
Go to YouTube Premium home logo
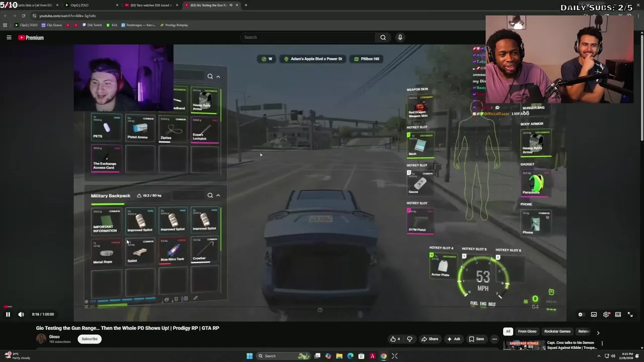pos(31,38)
